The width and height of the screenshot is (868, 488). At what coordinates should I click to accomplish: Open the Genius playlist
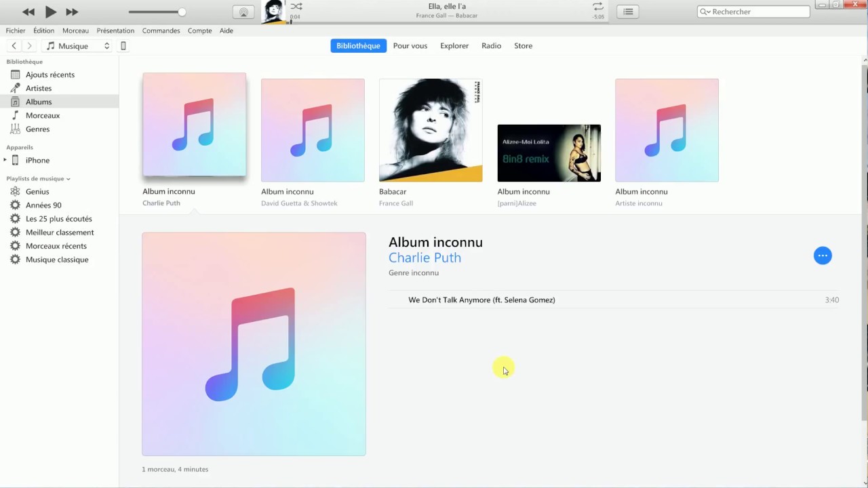tap(59, 191)
